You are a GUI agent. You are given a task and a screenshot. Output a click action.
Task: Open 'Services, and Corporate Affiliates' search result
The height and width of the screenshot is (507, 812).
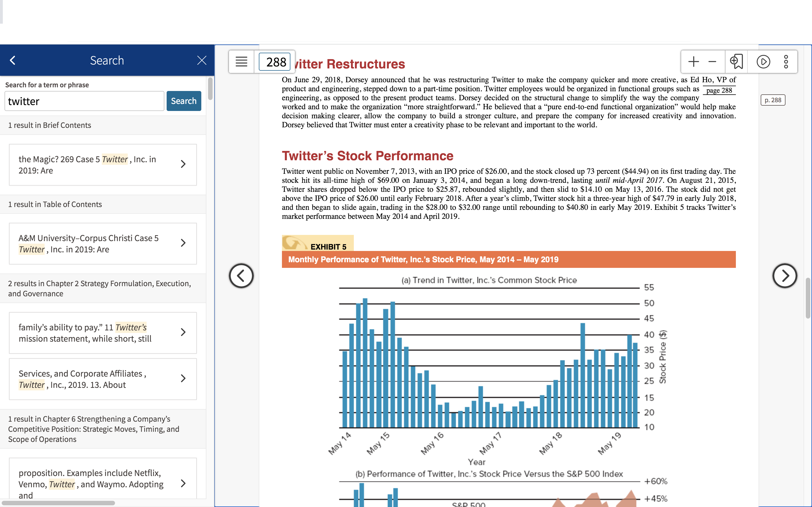point(103,379)
